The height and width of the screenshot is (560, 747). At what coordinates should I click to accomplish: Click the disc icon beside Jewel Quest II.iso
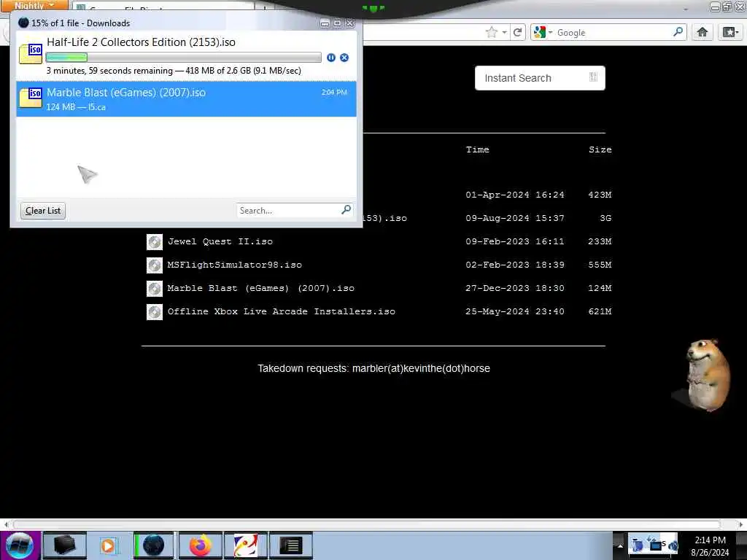click(155, 242)
